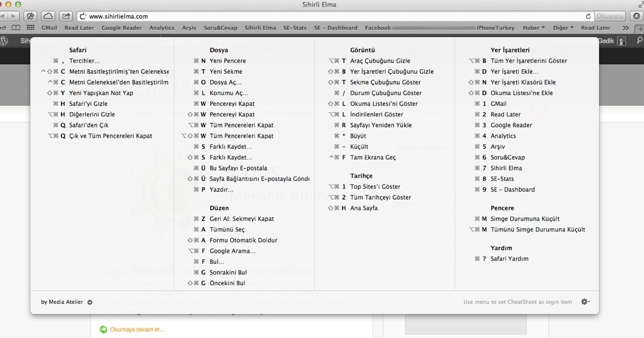Click the Share button in Safari toolbar
Viewport: 644px width, 338px height.
pyautogui.click(x=66, y=16)
